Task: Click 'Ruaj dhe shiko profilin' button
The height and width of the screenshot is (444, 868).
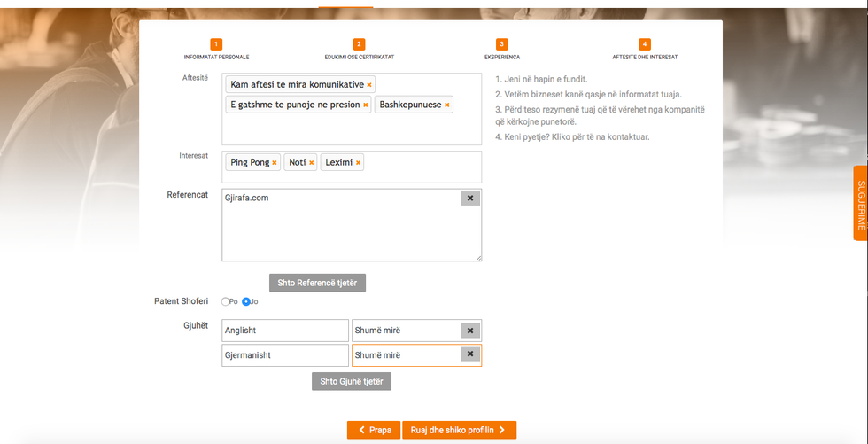Action: (x=459, y=430)
